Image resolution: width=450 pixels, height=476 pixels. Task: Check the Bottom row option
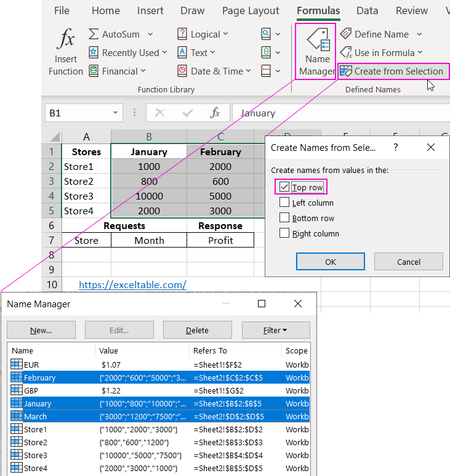(x=284, y=218)
